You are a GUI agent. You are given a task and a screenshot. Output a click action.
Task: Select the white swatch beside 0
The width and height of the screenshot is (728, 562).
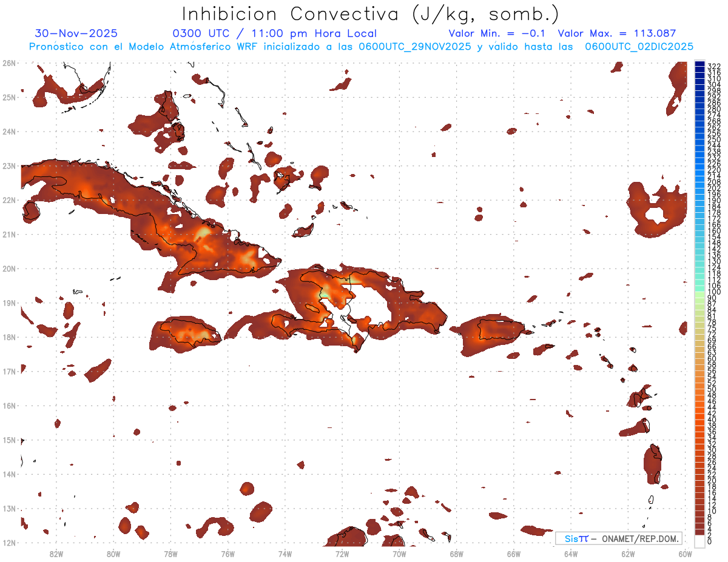coord(700,540)
